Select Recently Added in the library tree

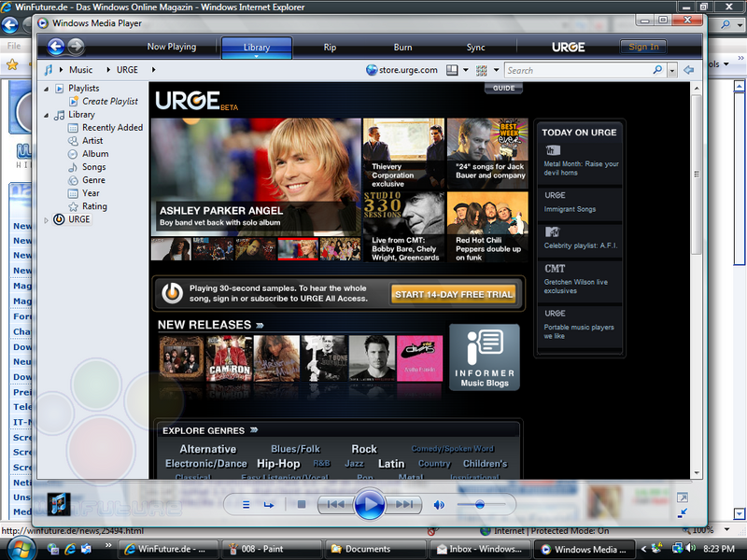[112, 128]
